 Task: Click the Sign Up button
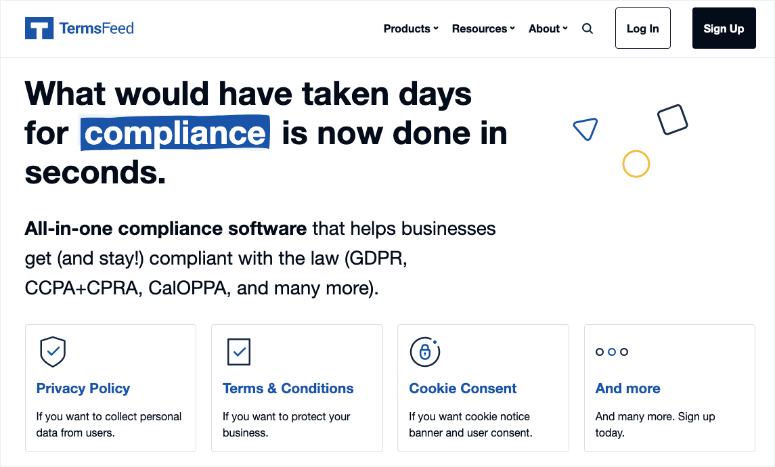724,28
